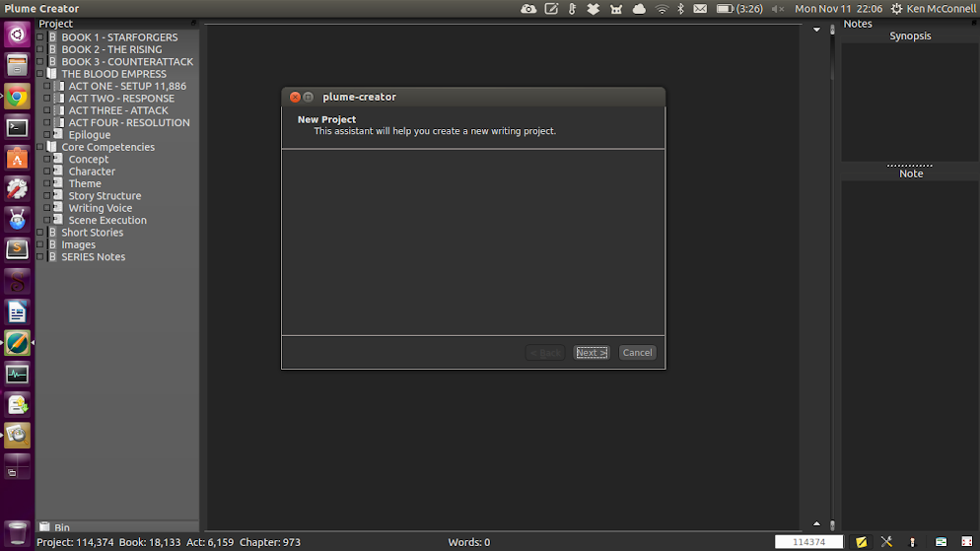The width and height of the screenshot is (980, 551).
Task: Click the muted volume indicator in top panel
Action: tap(778, 9)
